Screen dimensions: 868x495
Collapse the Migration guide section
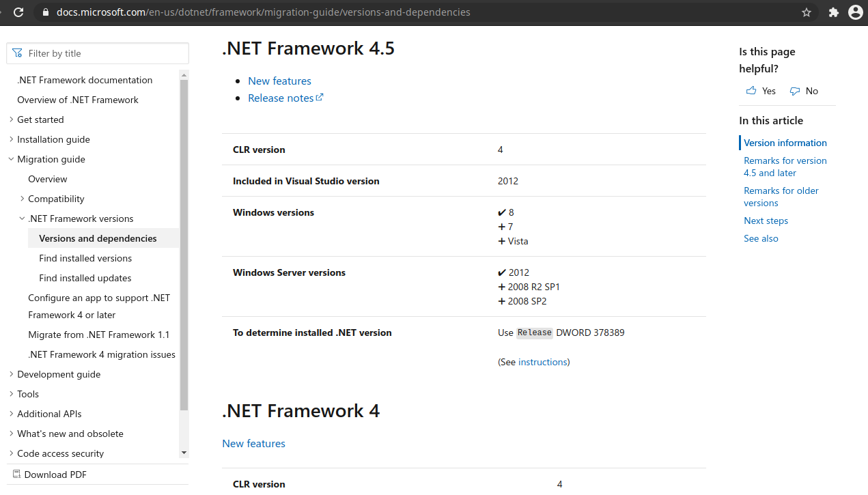11,159
